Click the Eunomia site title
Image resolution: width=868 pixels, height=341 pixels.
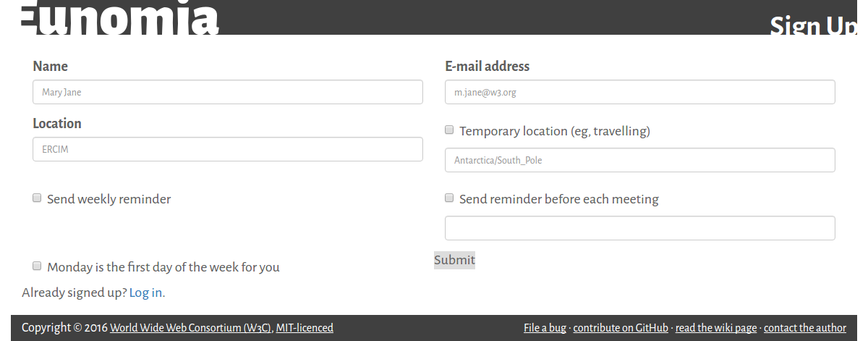point(118,17)
